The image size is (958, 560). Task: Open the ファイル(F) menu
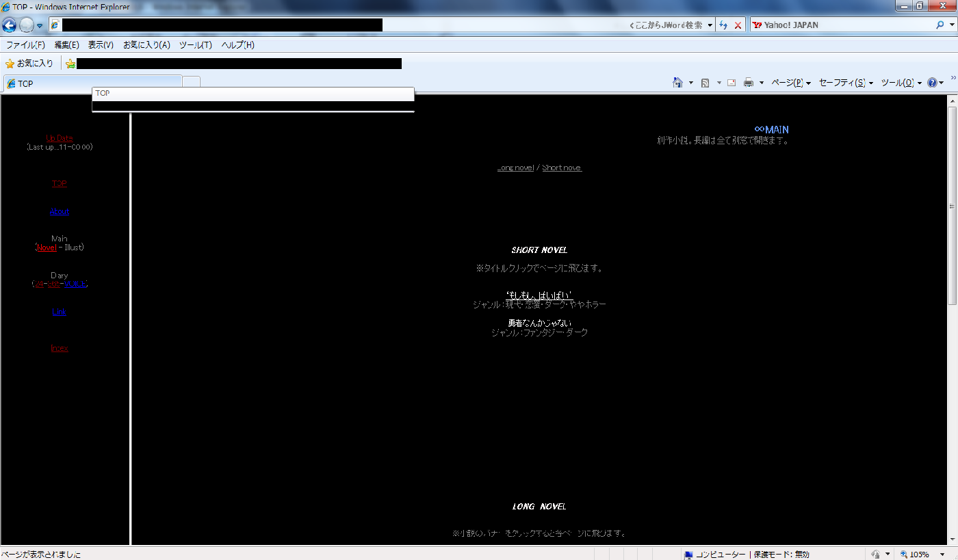(25, 45)
